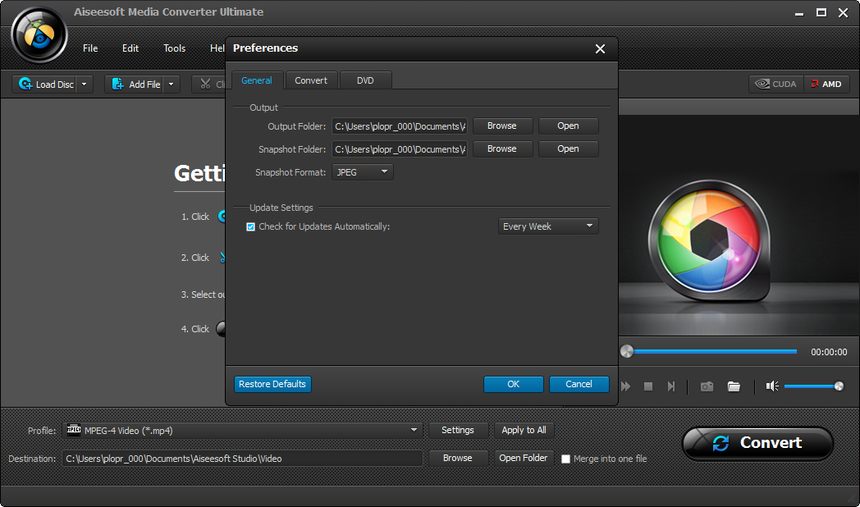The height and width of the screenshot is (507, 860).
Task: Open the Profile MPEG-4 Video dropdown
Action: (243, 431)
